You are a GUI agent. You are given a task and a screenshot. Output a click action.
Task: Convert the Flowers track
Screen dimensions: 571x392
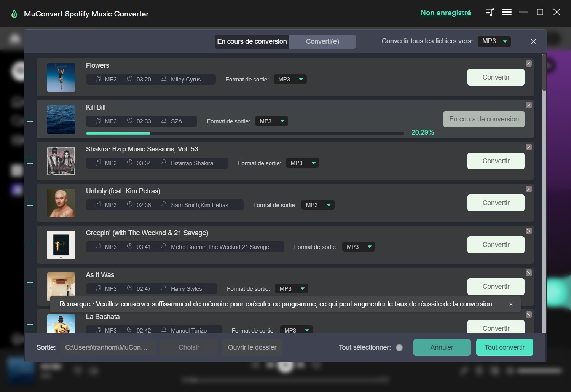(x=496, y=77)
